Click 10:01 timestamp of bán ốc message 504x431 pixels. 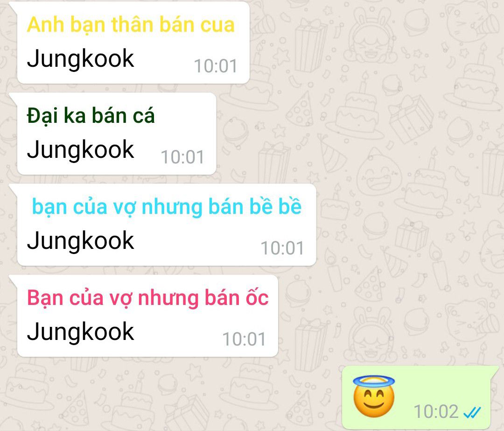[x=244, y=339]
